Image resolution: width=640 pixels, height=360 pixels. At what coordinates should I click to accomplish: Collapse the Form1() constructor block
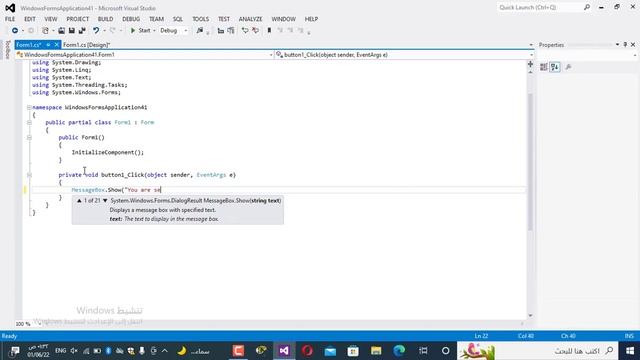pos(29,138)
